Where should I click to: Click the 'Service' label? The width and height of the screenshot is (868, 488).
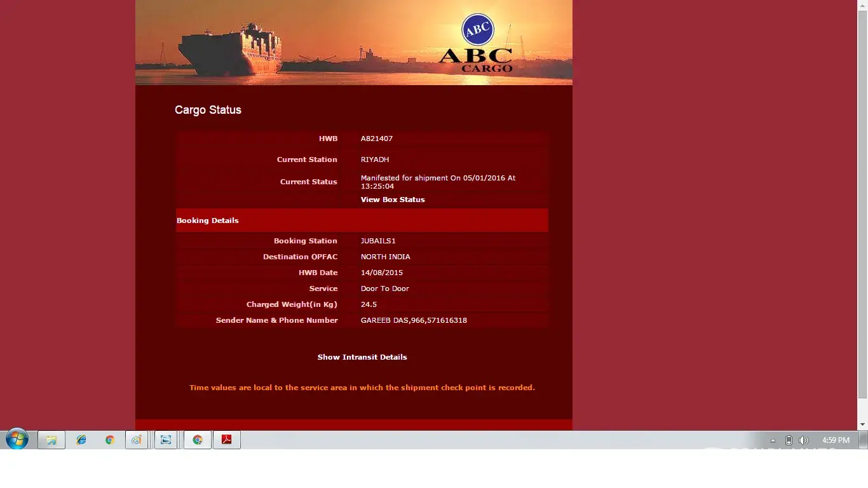click(x=323, y=288)
